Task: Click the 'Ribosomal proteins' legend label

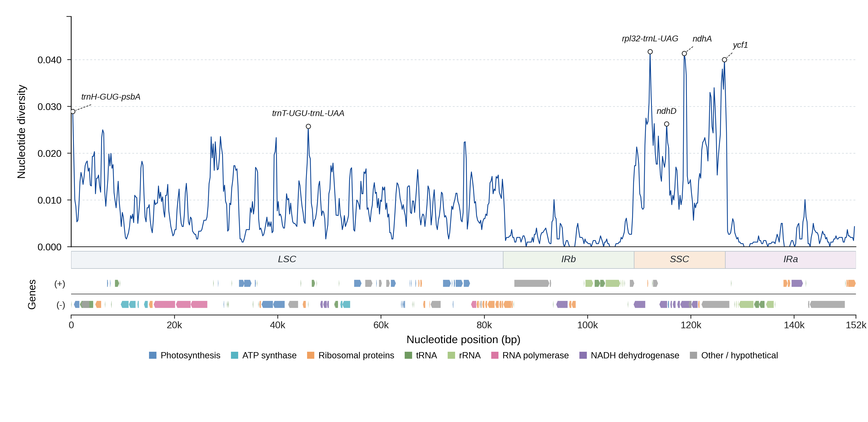Action: [356, 355]
